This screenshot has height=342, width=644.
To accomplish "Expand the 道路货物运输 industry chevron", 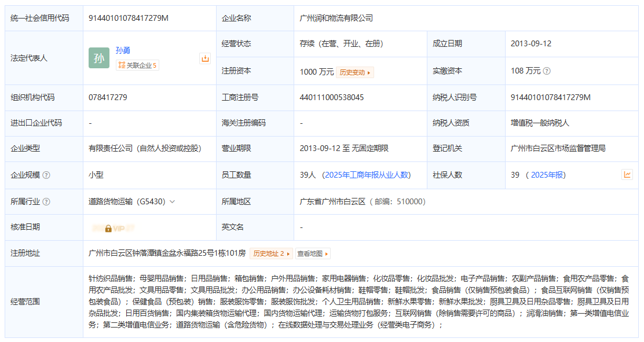I will pyautogui.click(x=173, y=201).
